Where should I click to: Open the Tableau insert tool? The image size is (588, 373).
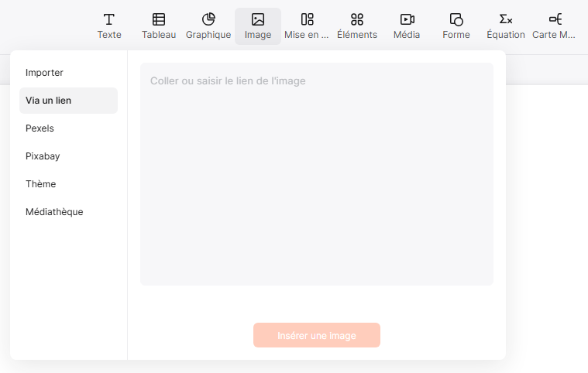(x=159, y=26)
